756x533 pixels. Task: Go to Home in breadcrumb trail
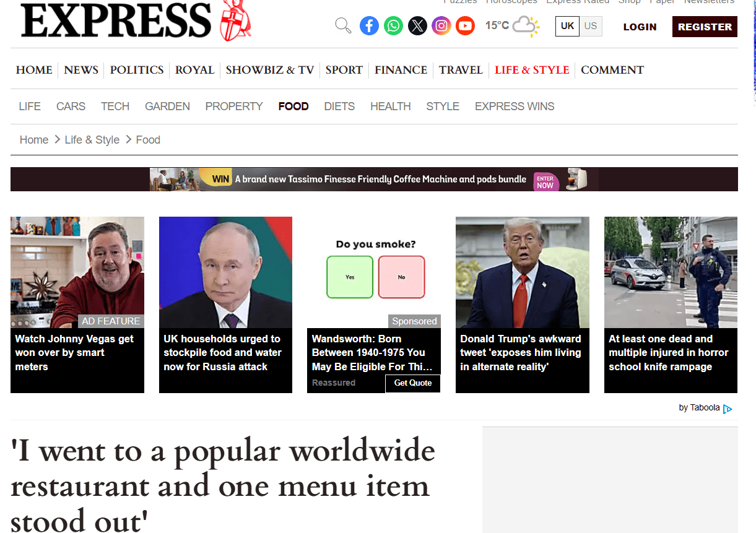(34, 140)
